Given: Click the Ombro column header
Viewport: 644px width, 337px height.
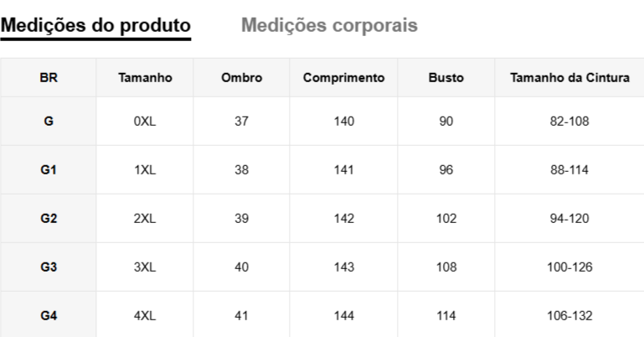Looking at the screenshot, I should [242, 78].
